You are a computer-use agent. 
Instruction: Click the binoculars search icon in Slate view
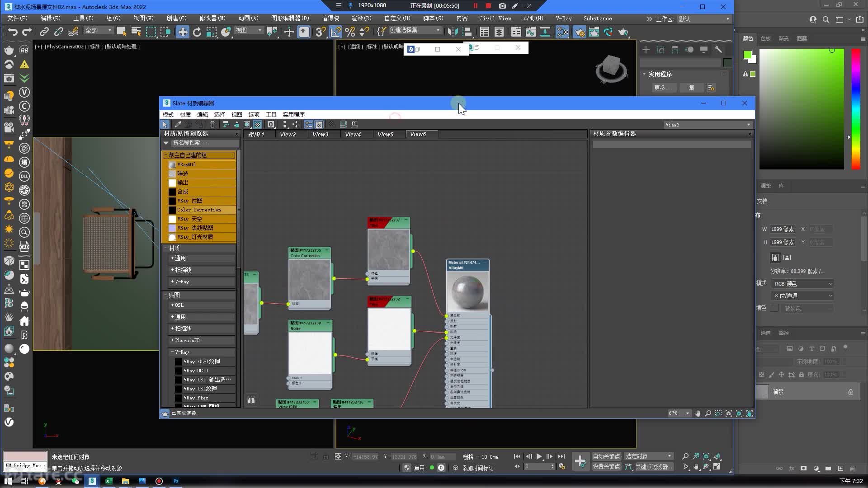click(251, 400)
